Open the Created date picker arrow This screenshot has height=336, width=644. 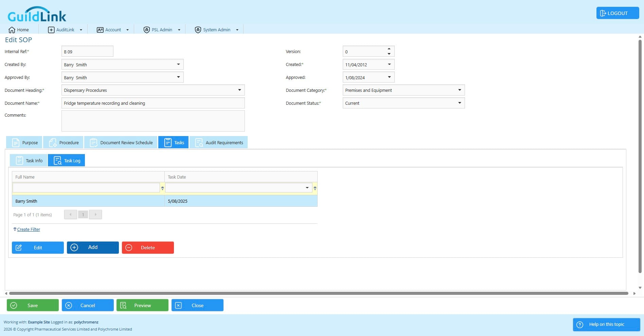[x=389, y=64]
